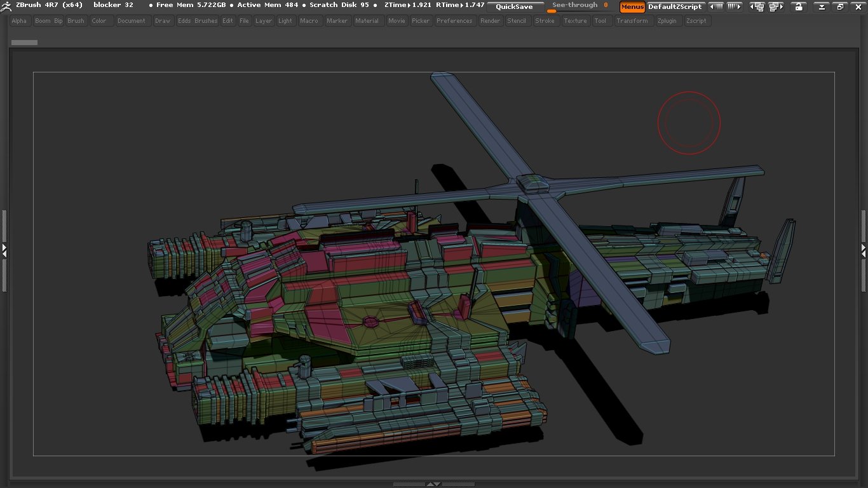Switch to the previous UI layout
The image size is (868, 488).
coord(757,7)
